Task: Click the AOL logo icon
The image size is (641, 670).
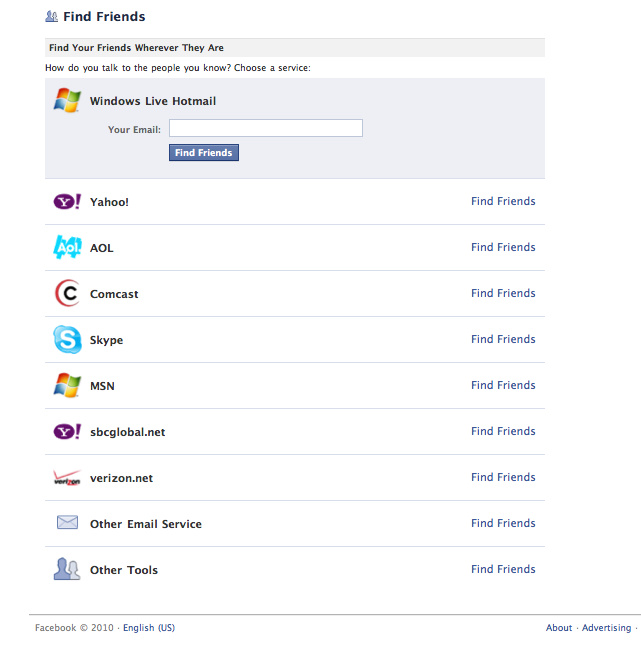Action: tap(67, 247)
